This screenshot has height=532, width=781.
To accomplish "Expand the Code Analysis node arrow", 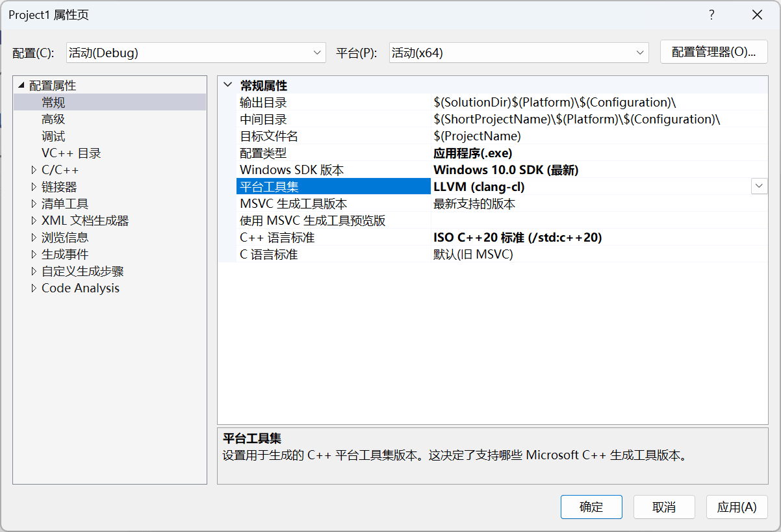I will (x=34, y=288).
